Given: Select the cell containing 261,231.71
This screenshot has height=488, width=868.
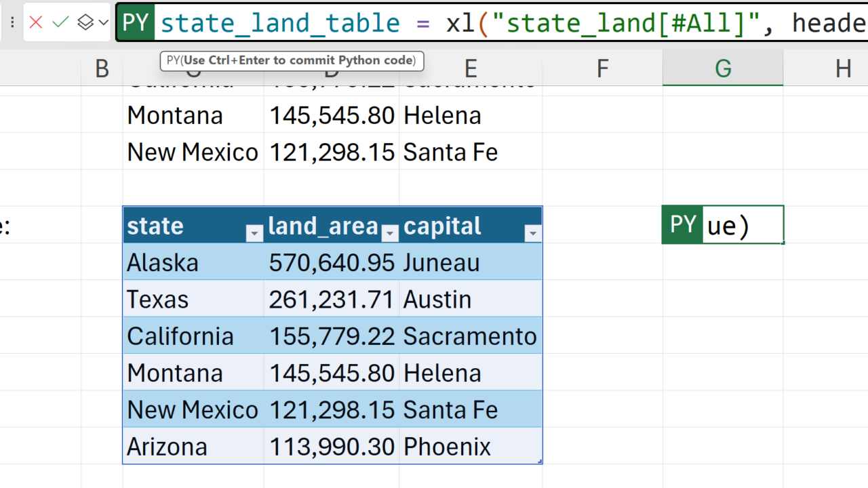Looking at the screenshot, I should tap(331, 299).
